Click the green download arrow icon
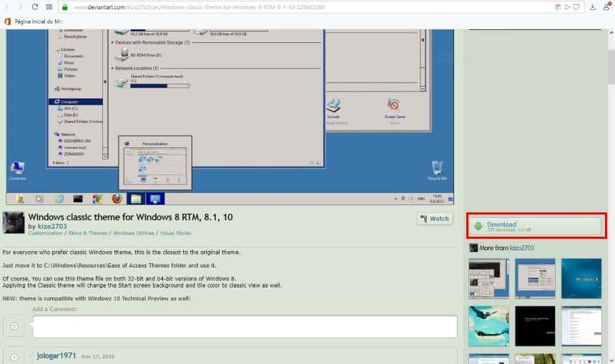 [x=478, y=226]
